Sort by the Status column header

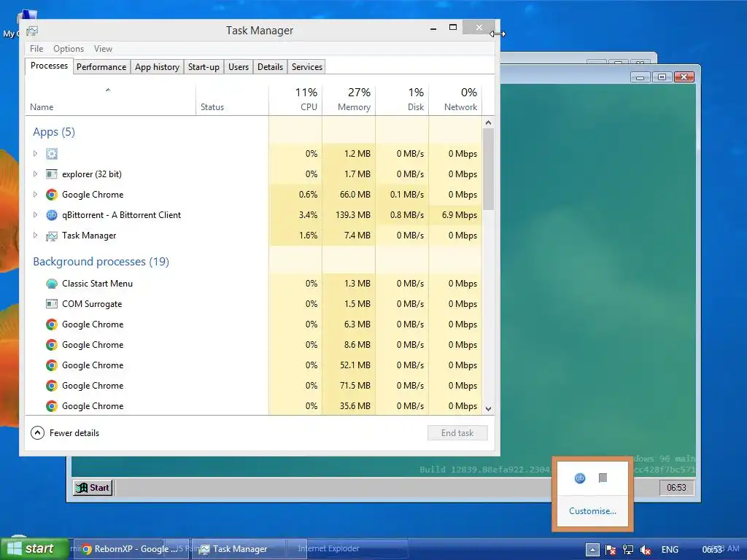(232, 100)
